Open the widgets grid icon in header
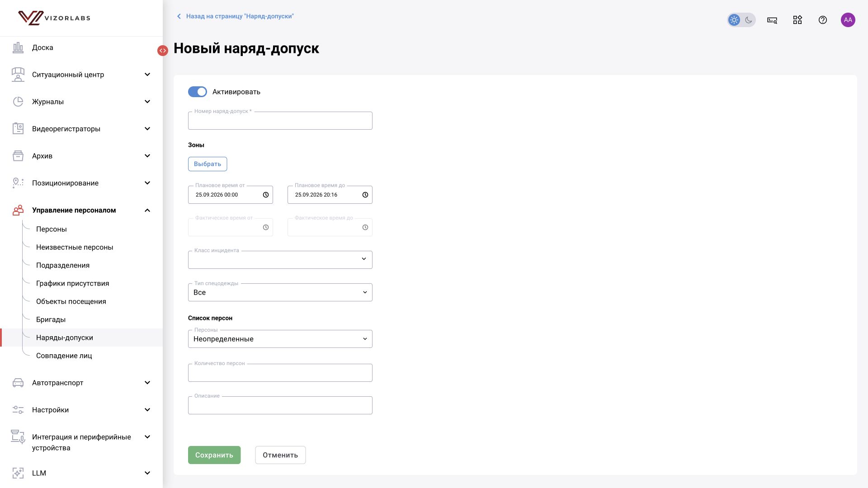The width and height of the screenshot is (868, 488). [797, 20]
